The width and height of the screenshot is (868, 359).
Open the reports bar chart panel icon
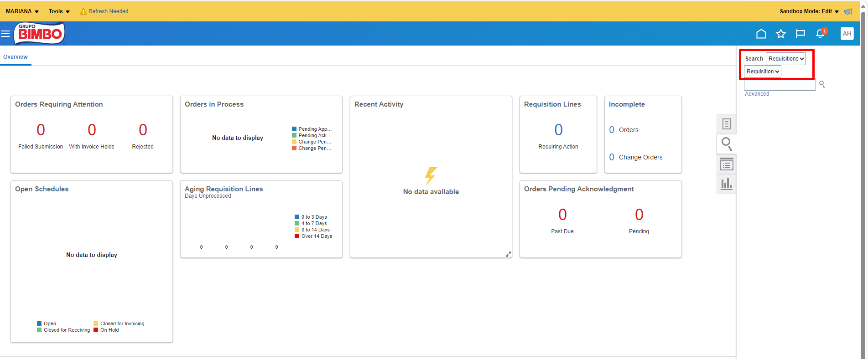[x=727, y=184]
